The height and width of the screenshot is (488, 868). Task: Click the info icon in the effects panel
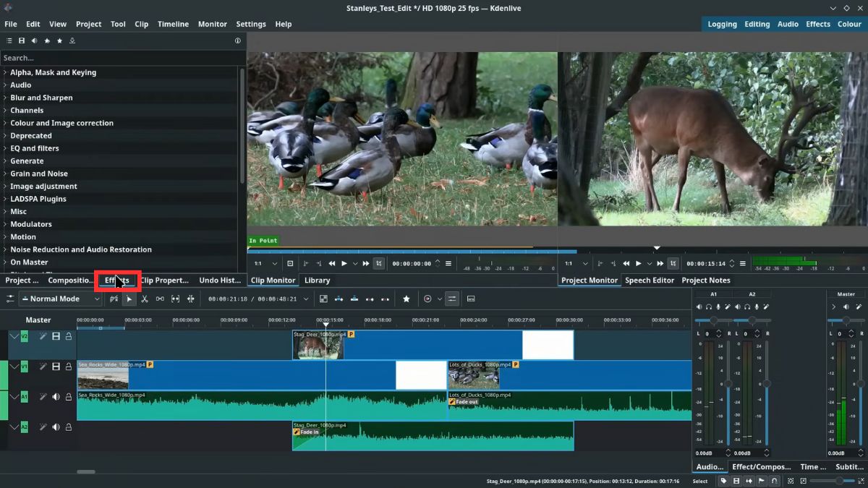pos(238,41)
